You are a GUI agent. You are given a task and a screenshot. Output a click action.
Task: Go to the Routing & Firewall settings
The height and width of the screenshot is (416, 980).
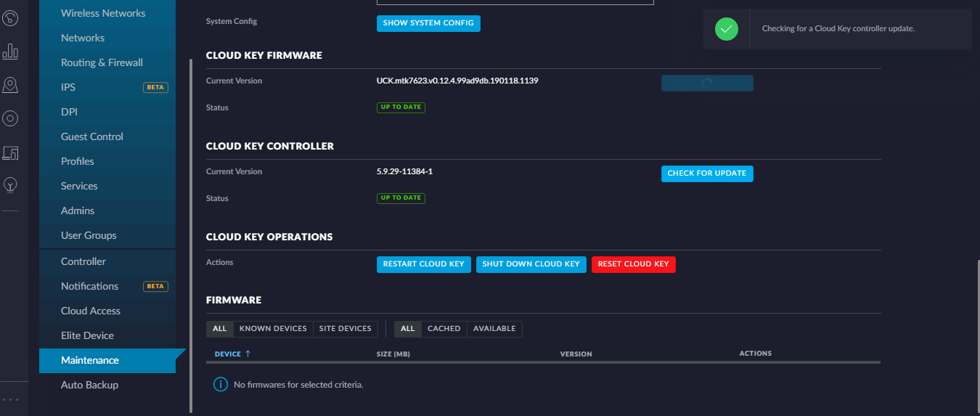[102, 62]
